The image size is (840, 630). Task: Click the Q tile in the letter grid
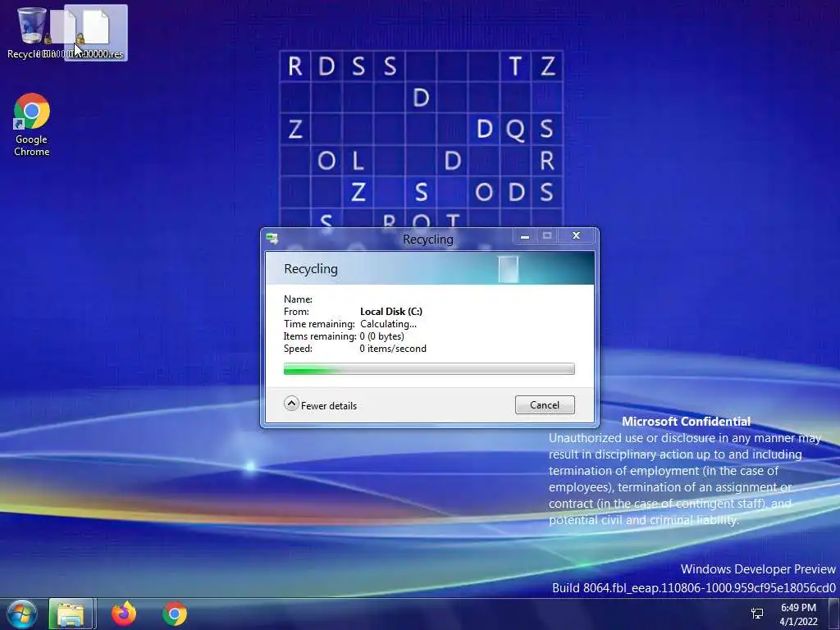pos(515,129)
